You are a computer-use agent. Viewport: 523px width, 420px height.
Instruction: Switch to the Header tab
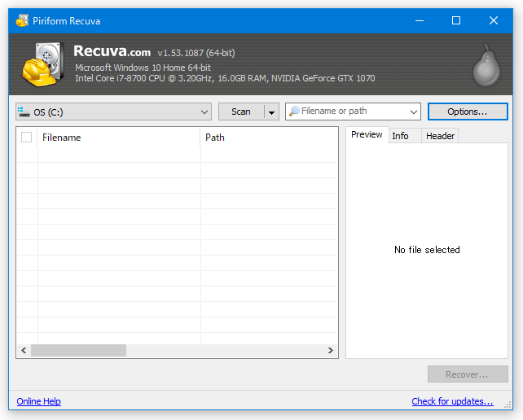[x=440, y=136]
